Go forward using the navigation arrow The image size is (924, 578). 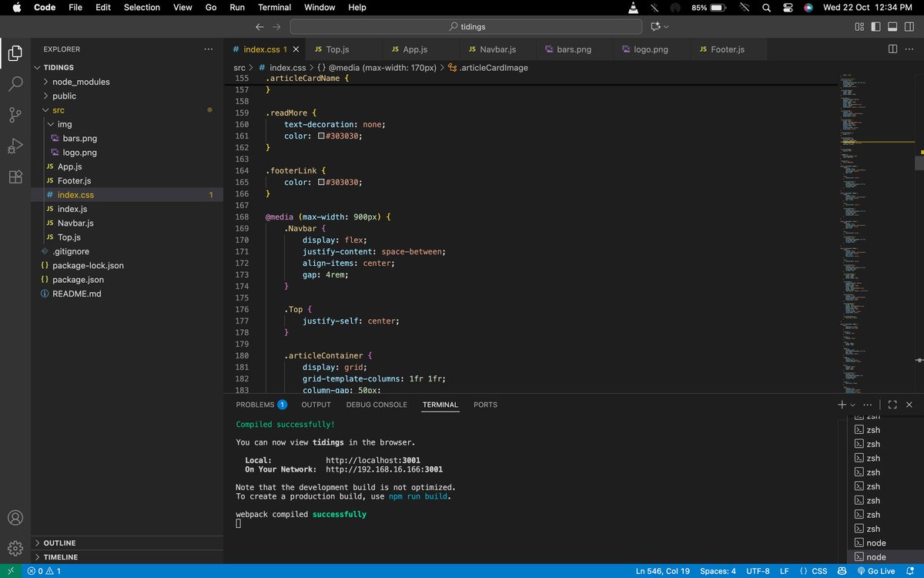(x=278, y=26)
